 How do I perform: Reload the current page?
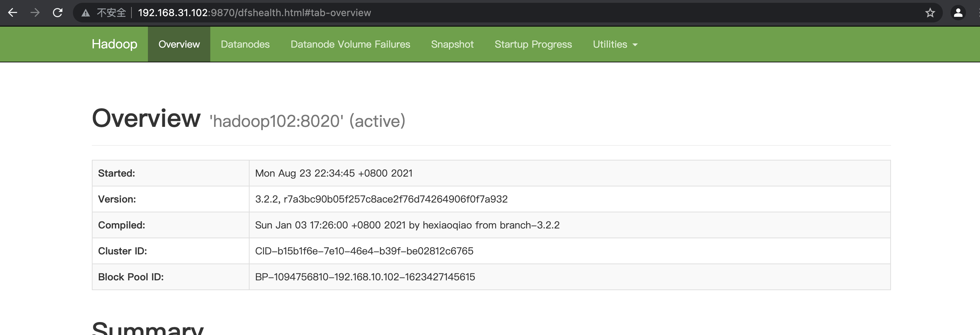click(57, 13)
